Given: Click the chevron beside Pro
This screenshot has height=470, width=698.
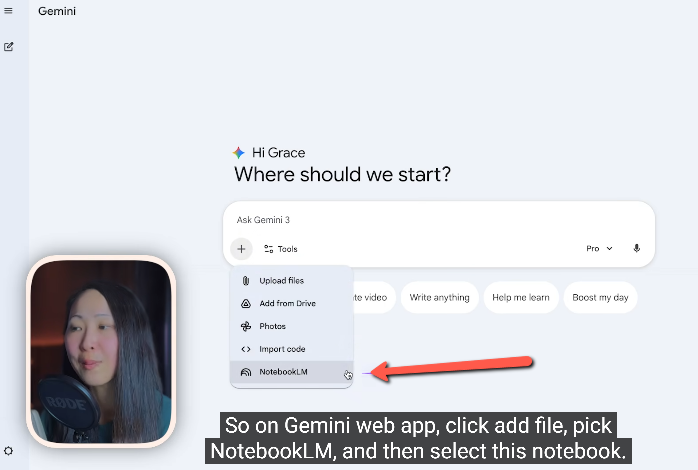Looking at the screenshot, I should click(x=609, y=248).
